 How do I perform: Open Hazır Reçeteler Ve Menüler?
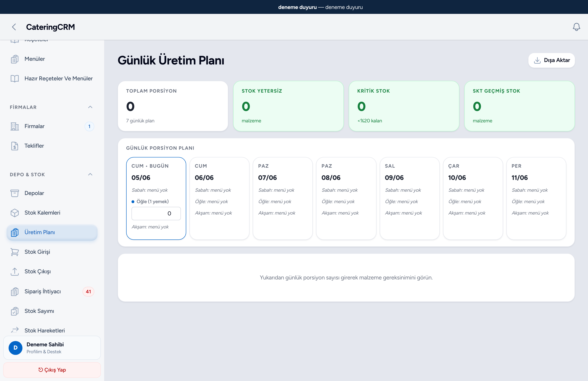[52, 79]
